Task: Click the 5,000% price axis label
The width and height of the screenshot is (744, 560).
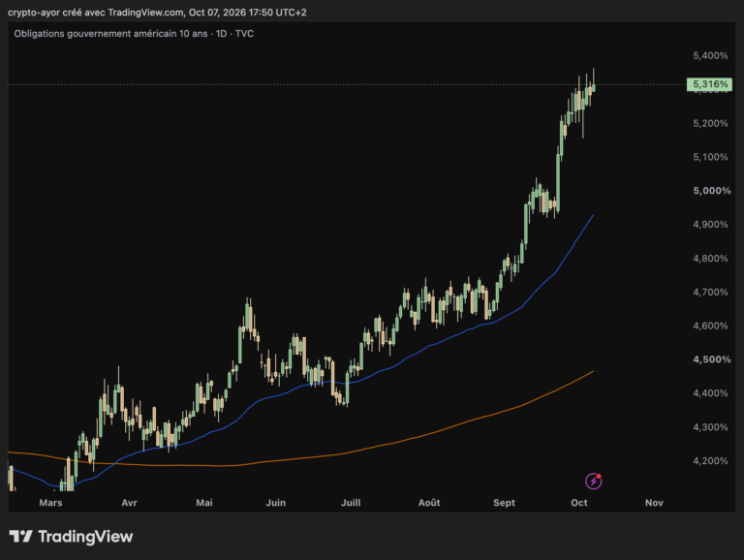Action: coord(712,191)
